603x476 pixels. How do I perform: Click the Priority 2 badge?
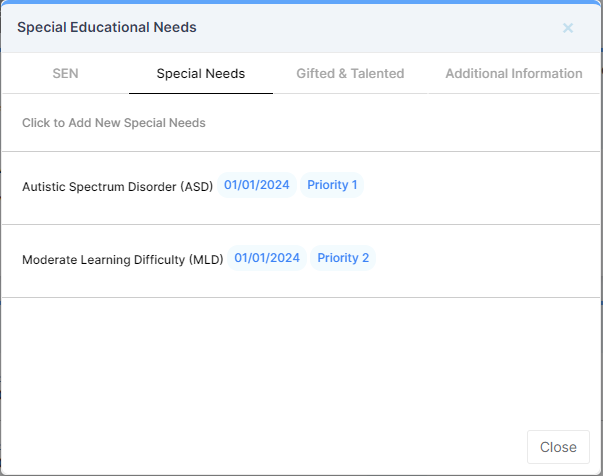point(343,258)
